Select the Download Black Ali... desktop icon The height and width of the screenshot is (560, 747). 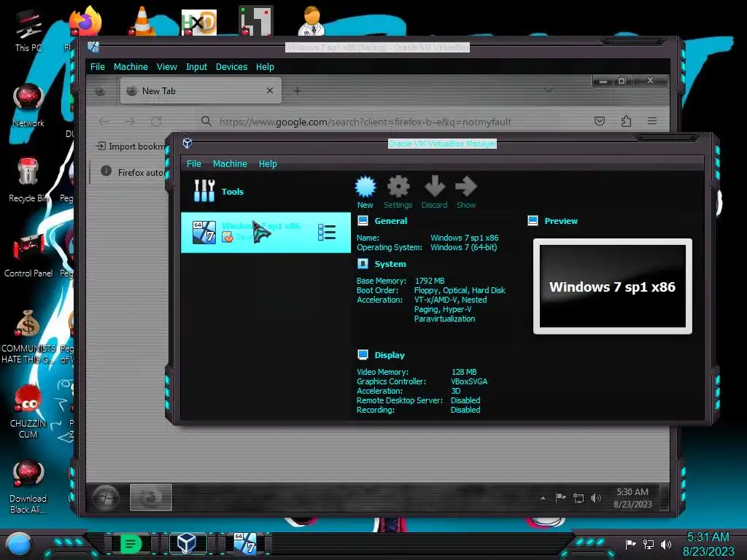[28, 487]
